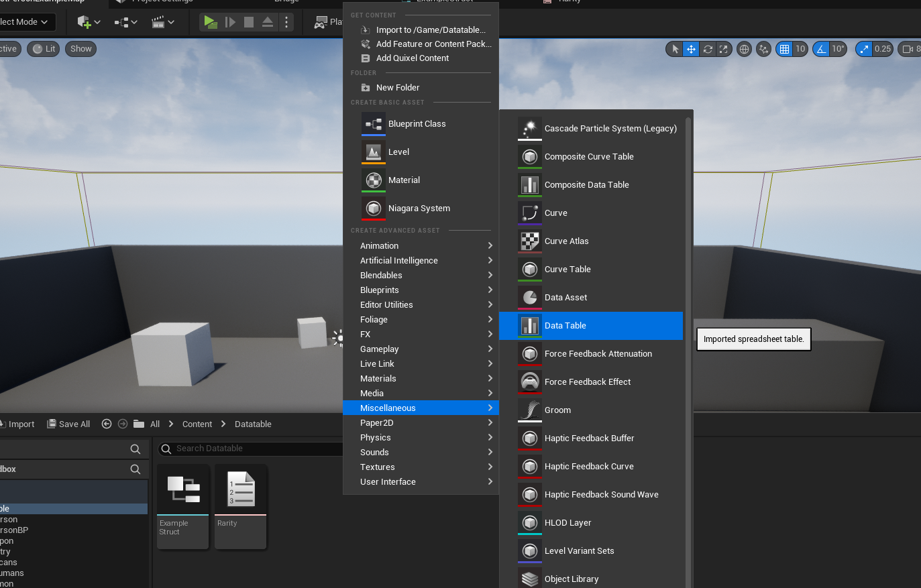921x588 pixels.
Task: Click Save All in the content browser
Action: point(67,424)
